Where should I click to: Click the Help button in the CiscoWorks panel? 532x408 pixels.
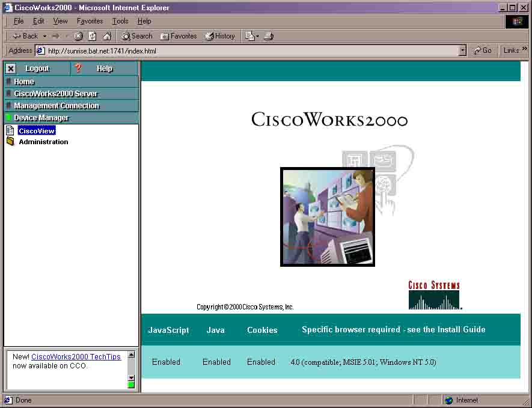click(x=105, y=69)
